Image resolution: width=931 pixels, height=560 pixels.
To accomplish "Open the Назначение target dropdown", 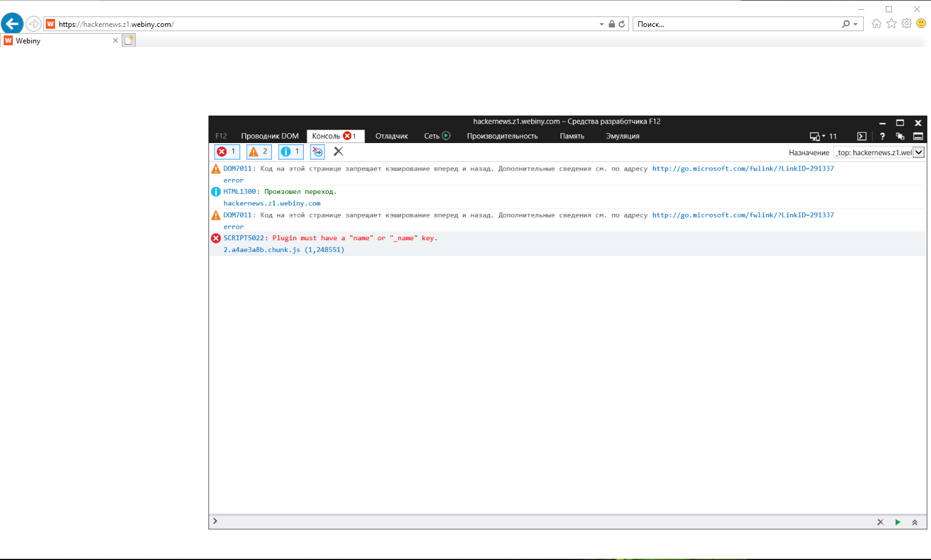I will pos(920,152).
